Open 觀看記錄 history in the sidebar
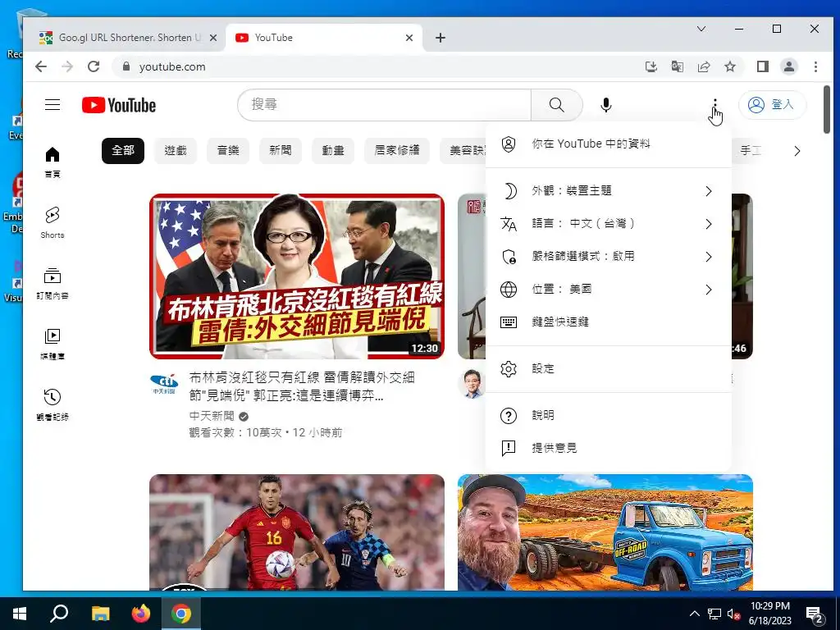Screen dimensions: 840x630 [52, 404]
